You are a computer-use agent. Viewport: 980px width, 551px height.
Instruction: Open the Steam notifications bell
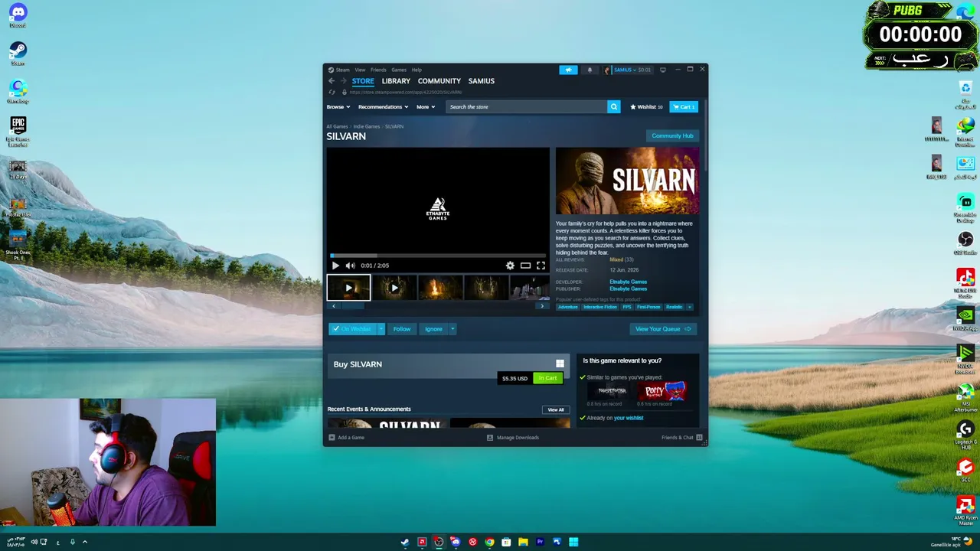[x=590, y=70]
